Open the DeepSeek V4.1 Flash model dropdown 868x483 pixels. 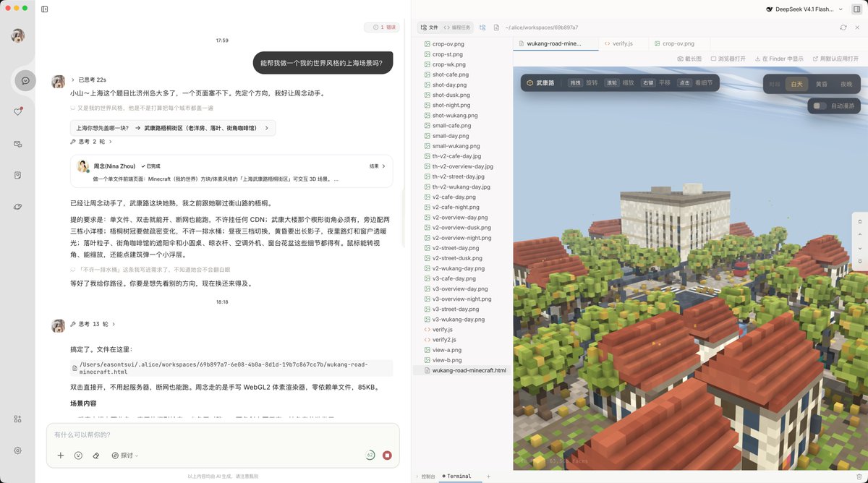805,9
